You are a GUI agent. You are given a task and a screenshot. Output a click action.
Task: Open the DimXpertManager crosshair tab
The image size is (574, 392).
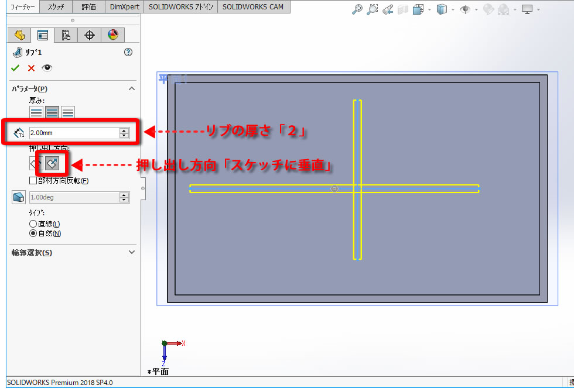click(x=89, y=35)
